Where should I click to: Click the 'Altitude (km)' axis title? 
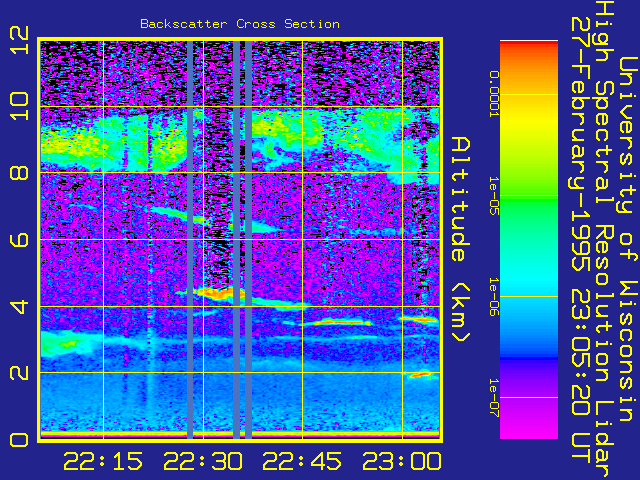[461, 240]
